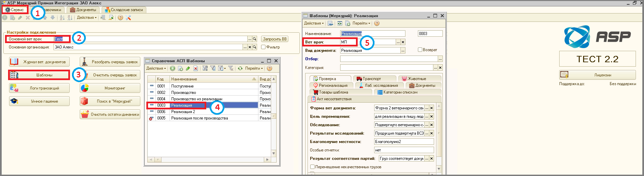Image resolution: width=644 pixels, height=176 pixels.
Task: Click vertical scrollbar of Справочник list
Action: coord(274,116)
